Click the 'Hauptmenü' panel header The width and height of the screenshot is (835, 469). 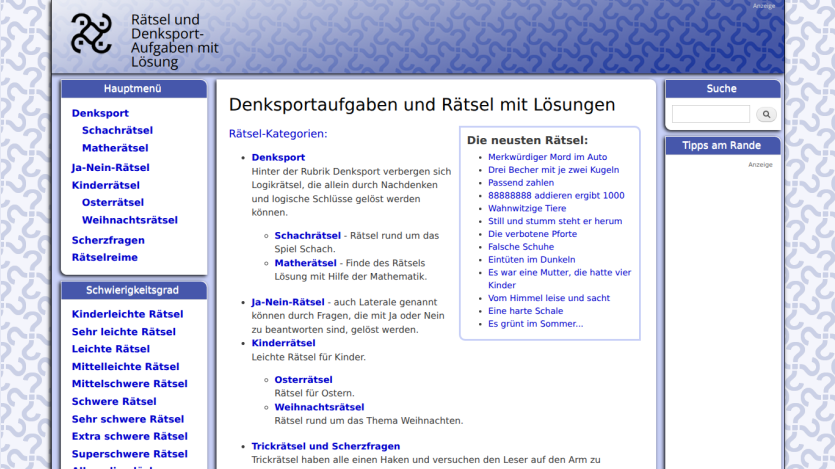click(133, 88)
